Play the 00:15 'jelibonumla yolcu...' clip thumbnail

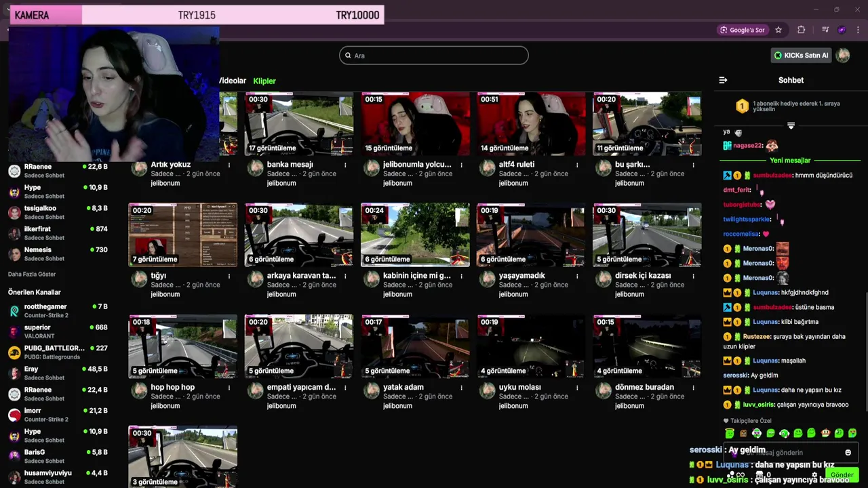415,124
